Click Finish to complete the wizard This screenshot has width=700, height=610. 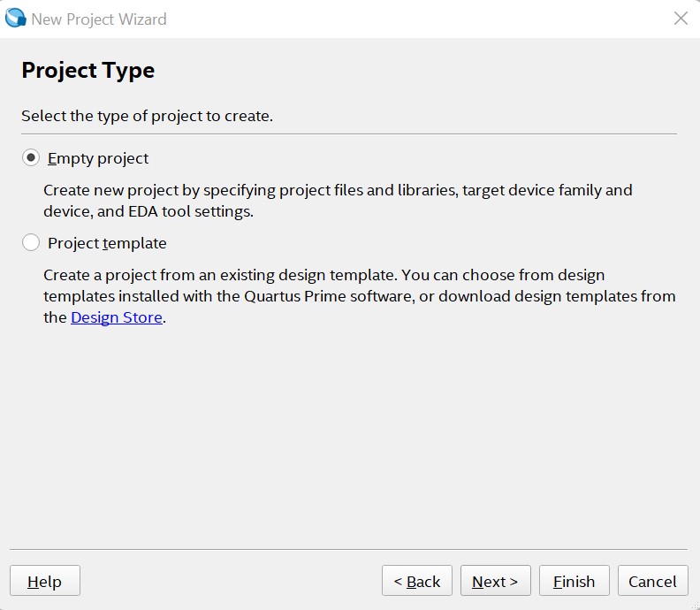[574, 581]
